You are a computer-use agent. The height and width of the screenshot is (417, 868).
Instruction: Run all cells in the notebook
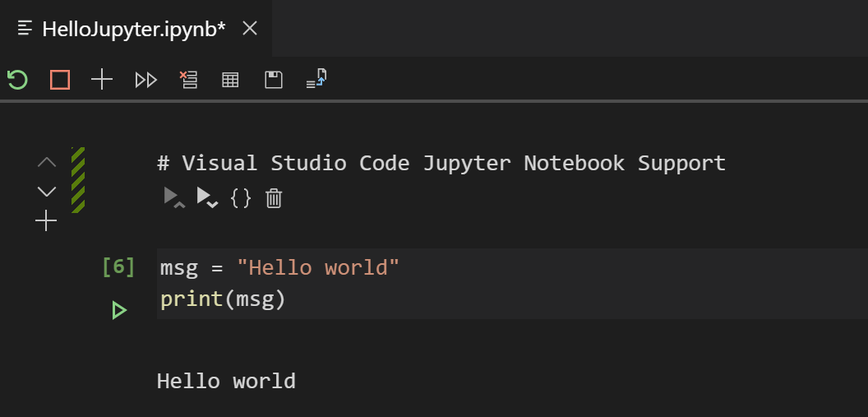tap(146, 81)
